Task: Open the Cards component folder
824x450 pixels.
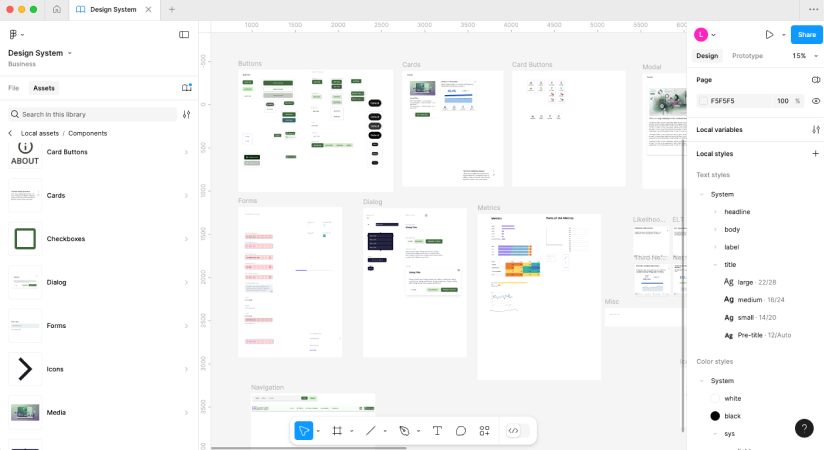Action: point(99,196)
